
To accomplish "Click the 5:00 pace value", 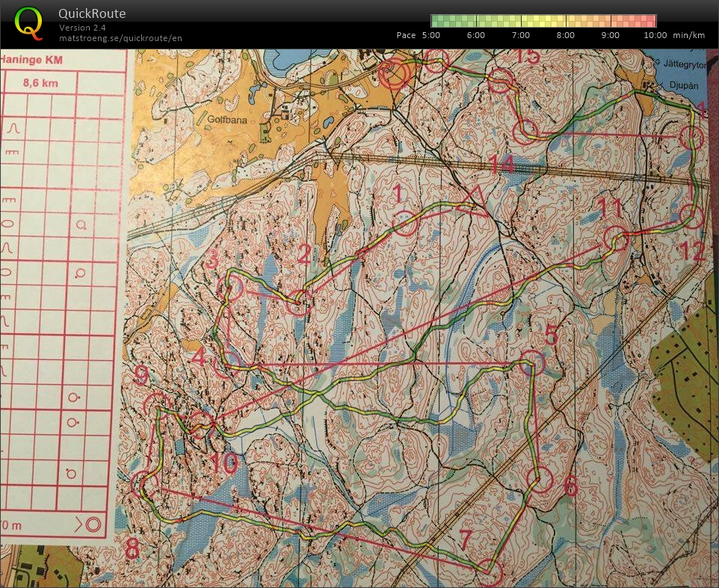I will (431, 35).
